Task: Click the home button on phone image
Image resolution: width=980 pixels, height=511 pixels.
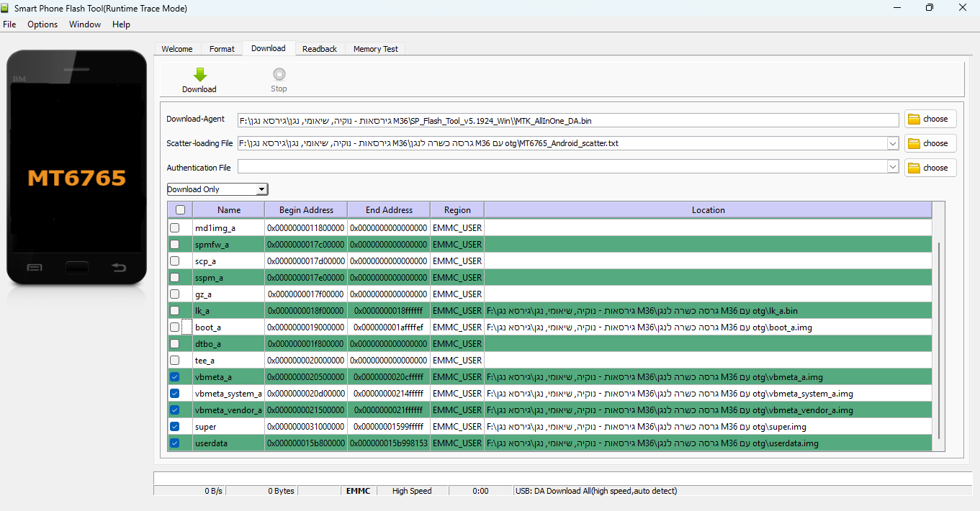Action: [77, 268]
